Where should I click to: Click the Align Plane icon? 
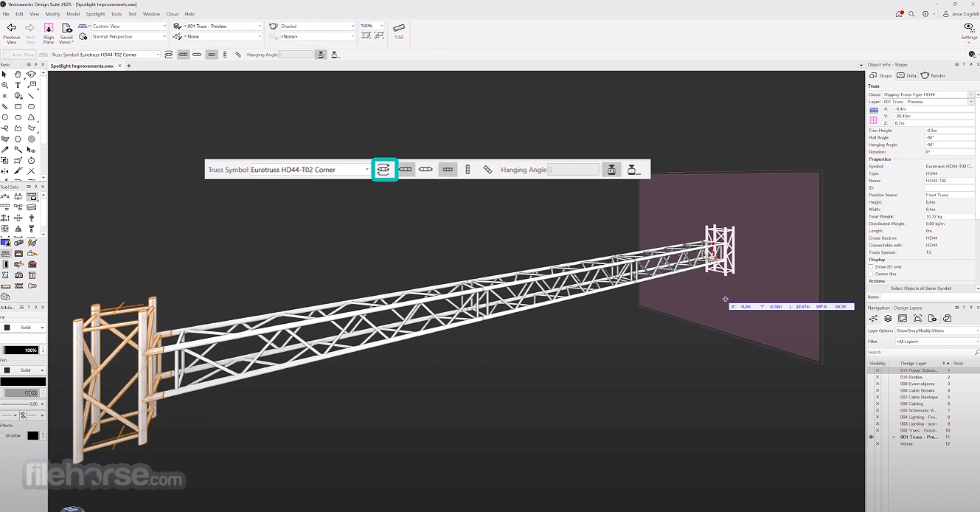[x=49, y=28]
